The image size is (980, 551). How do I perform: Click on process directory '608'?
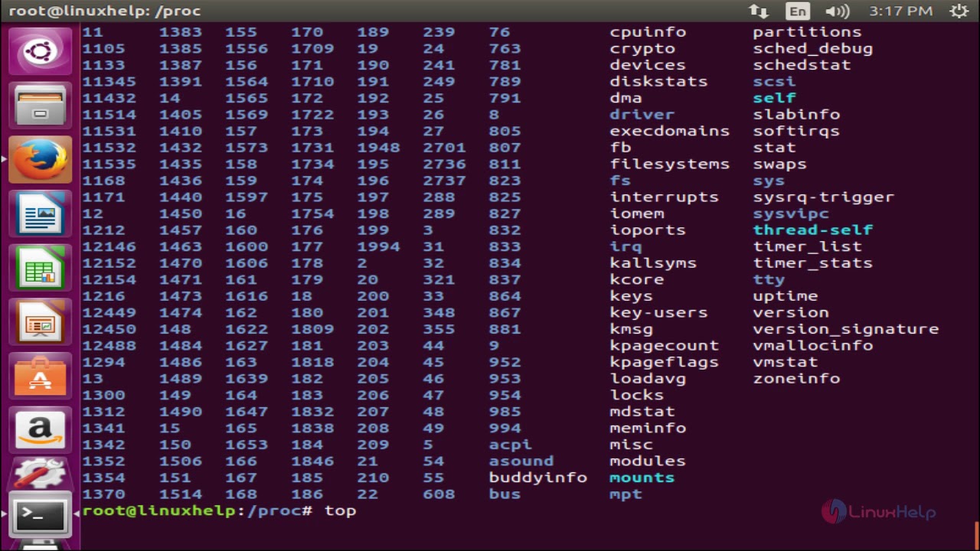click(x=439, y=494)
